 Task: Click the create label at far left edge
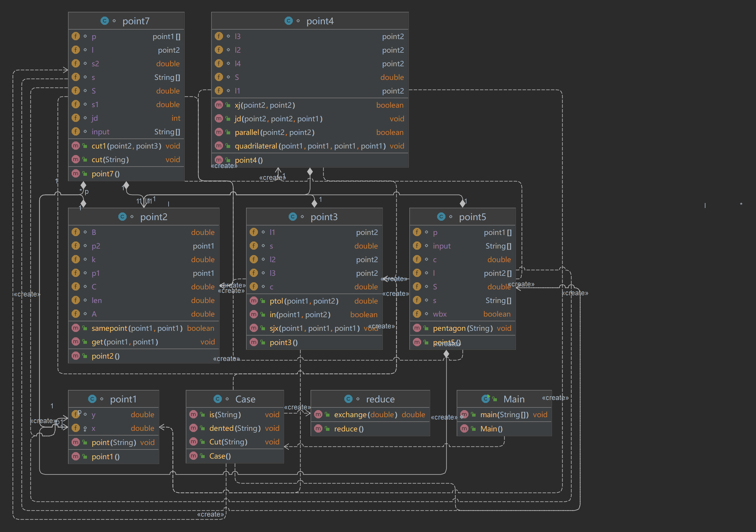(27, 294)
